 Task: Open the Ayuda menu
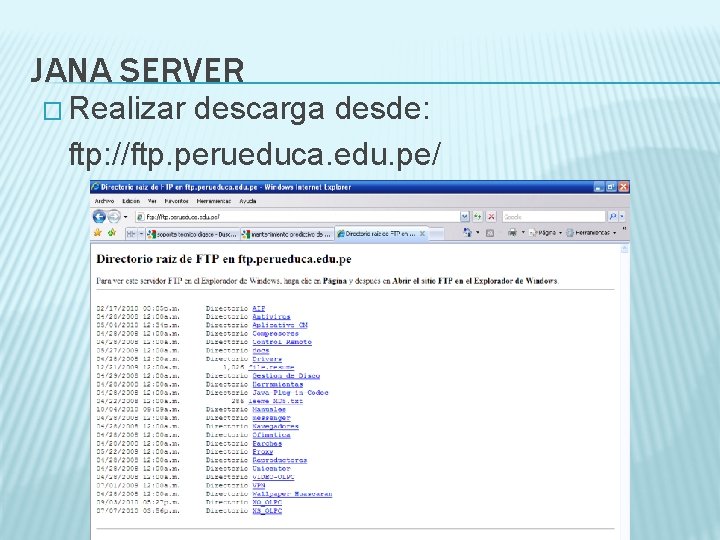248,201
